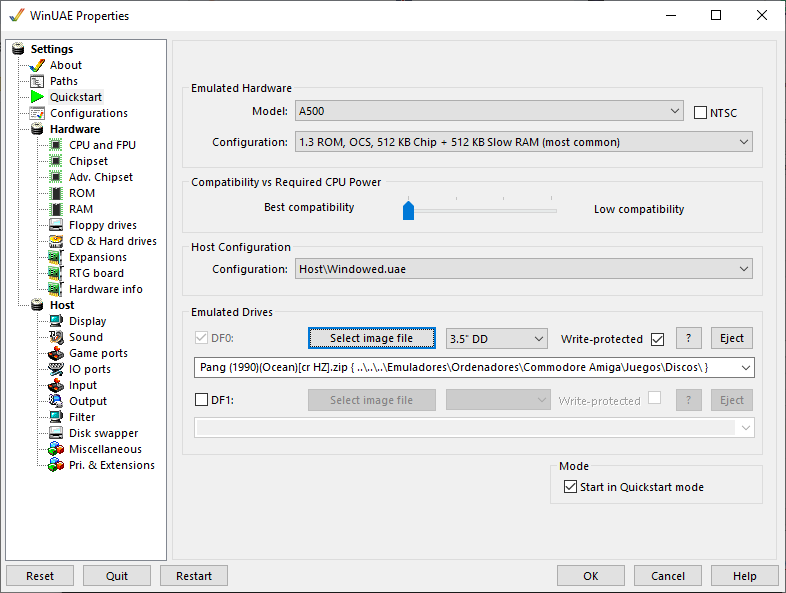
Task: Click the ROM chip icon
Action: (x=56, y=193)
